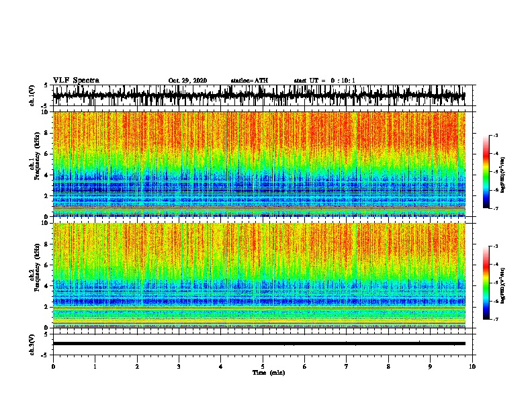Click time axis tick label "0"
532x411 pixels.
53,367
